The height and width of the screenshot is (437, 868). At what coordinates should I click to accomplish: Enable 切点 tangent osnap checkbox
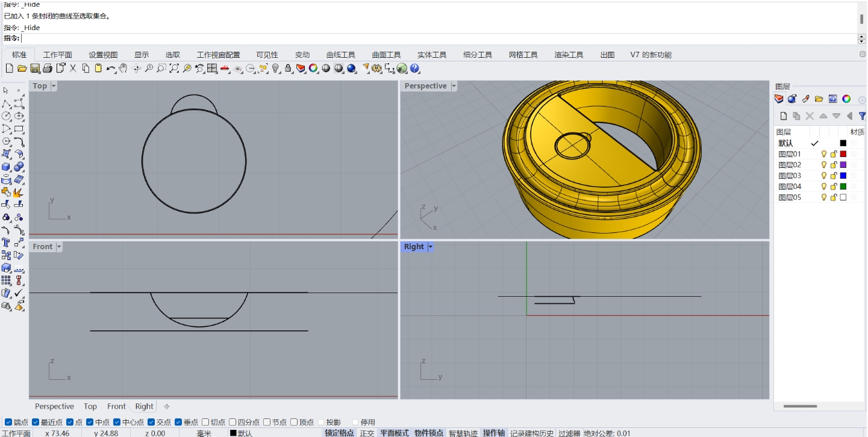(205, 422)
